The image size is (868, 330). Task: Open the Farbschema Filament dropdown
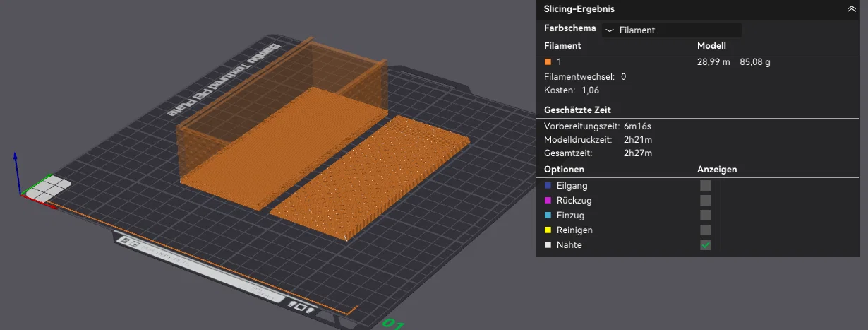[x=671, y=30]
